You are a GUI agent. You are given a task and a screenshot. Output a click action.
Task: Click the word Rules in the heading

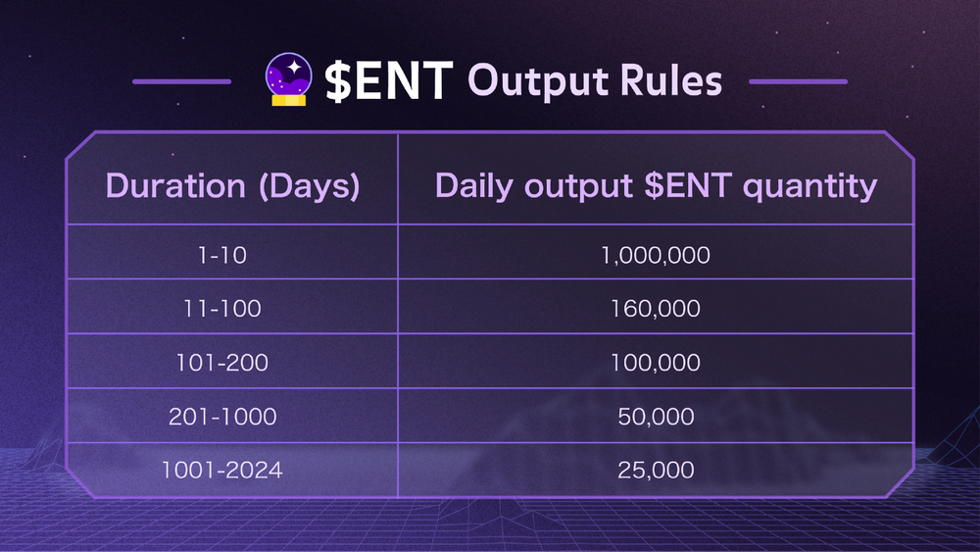tap(670, 81)
